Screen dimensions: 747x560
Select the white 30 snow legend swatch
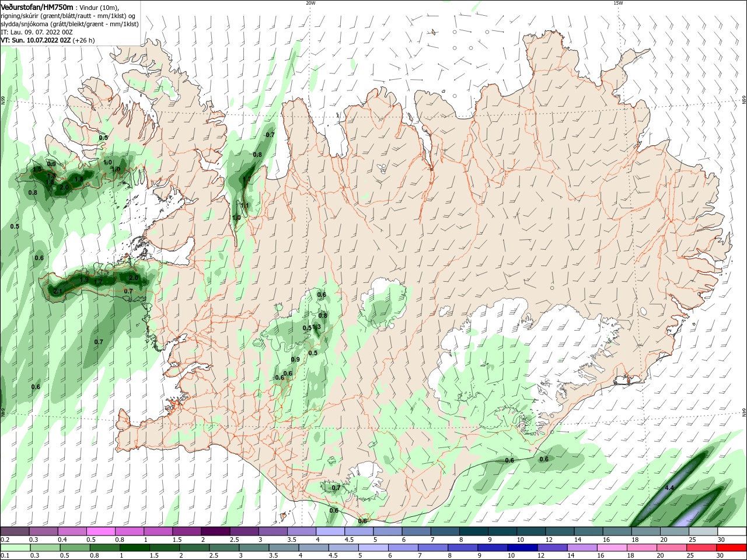[732, 531]
